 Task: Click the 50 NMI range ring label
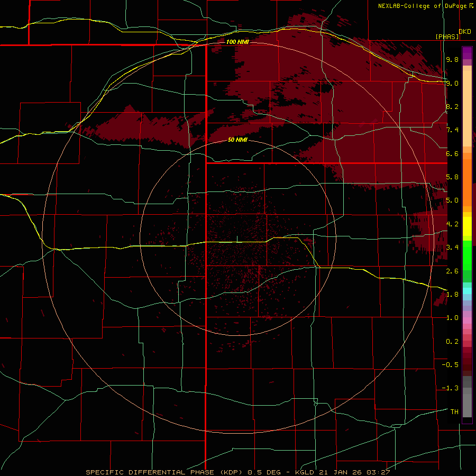pos(237,140)
